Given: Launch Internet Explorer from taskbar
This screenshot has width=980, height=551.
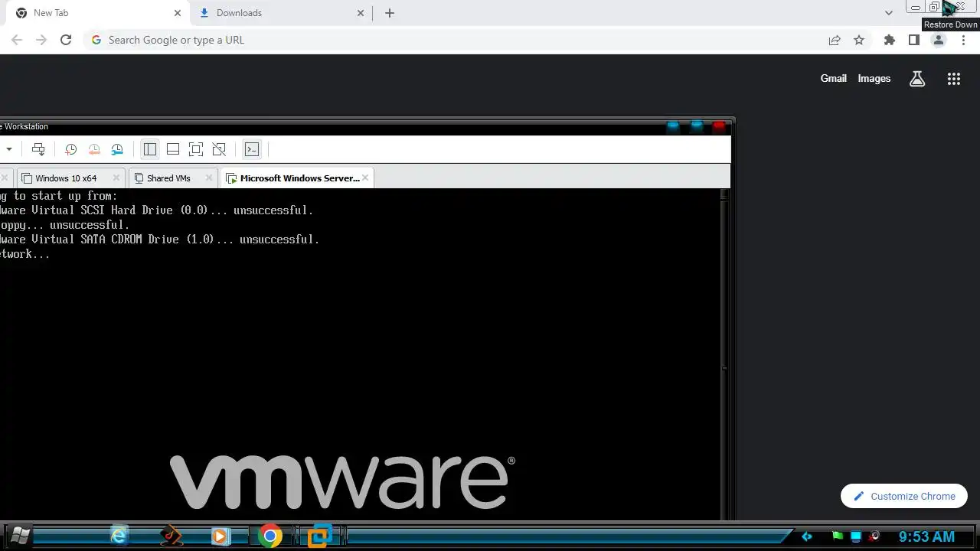Looking at the screenshot, I should point(119,536).
